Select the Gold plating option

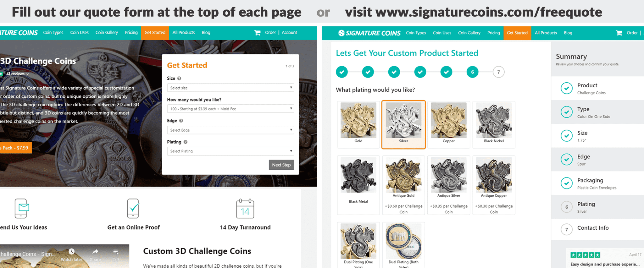358,124
